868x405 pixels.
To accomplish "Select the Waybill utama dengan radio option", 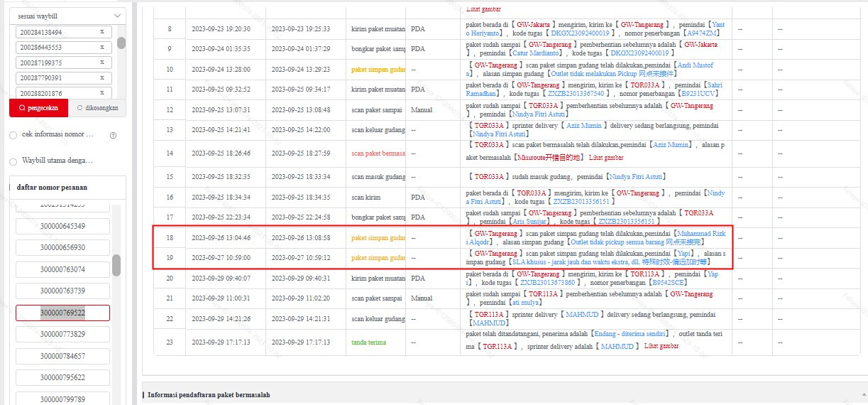I will (x=13, y=161).
